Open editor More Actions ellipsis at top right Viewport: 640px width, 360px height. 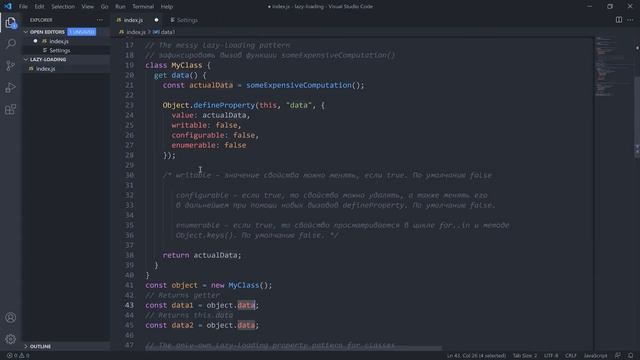pyautogui.click(x=630, y=20)
